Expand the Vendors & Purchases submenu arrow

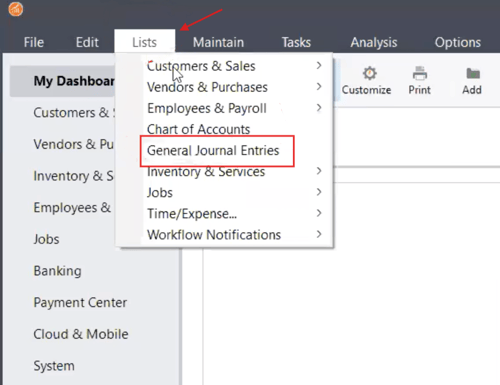319,87
